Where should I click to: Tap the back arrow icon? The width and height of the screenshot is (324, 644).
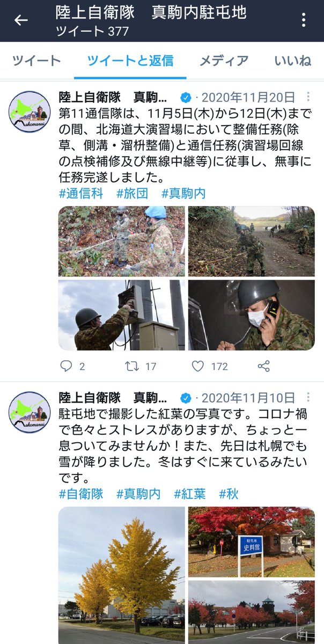point(21,20)
